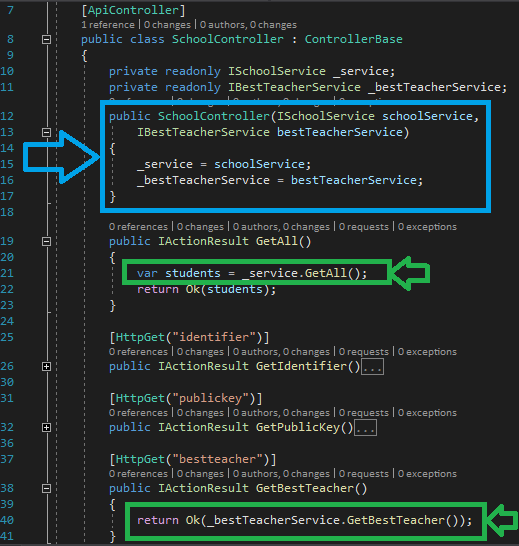
Task: Click the ellipsis box after GetIdentifier()
Action: tap(372, 367)
